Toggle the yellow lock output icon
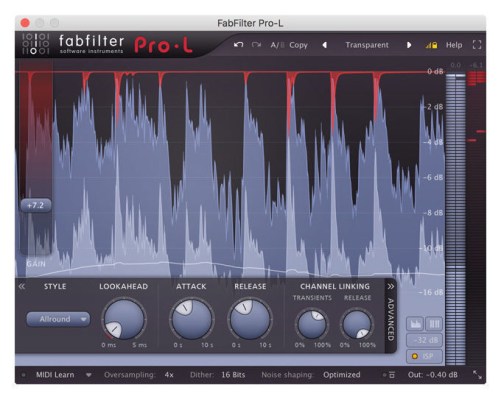This screenshot has height=399, width=501. click(431, 45)
